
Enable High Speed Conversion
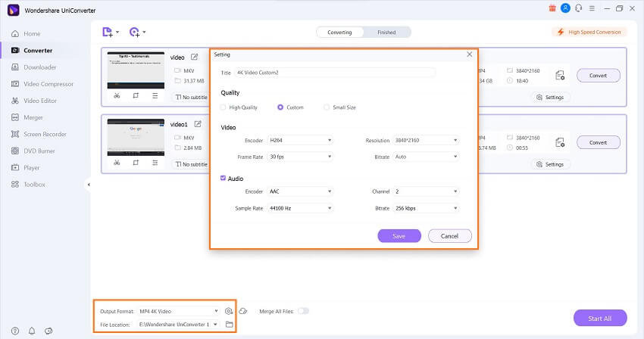589,32
